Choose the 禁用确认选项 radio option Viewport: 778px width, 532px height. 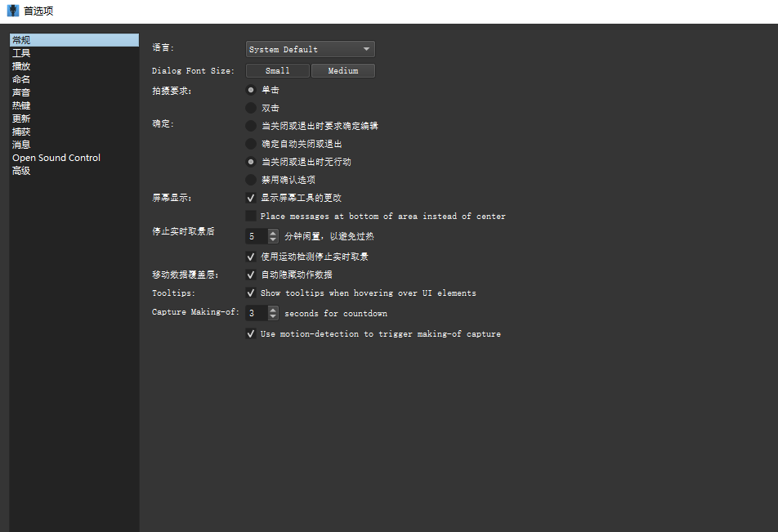251,180
